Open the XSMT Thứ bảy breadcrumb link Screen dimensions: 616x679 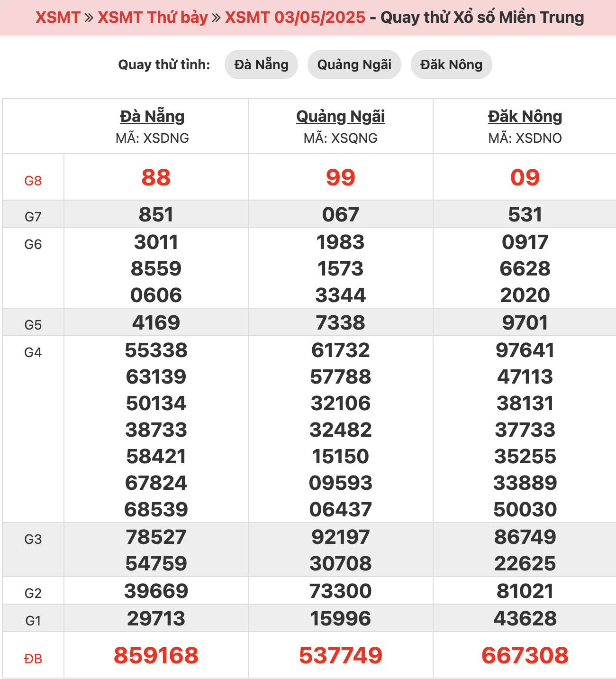pyautogui.click(x=153, y=18)
